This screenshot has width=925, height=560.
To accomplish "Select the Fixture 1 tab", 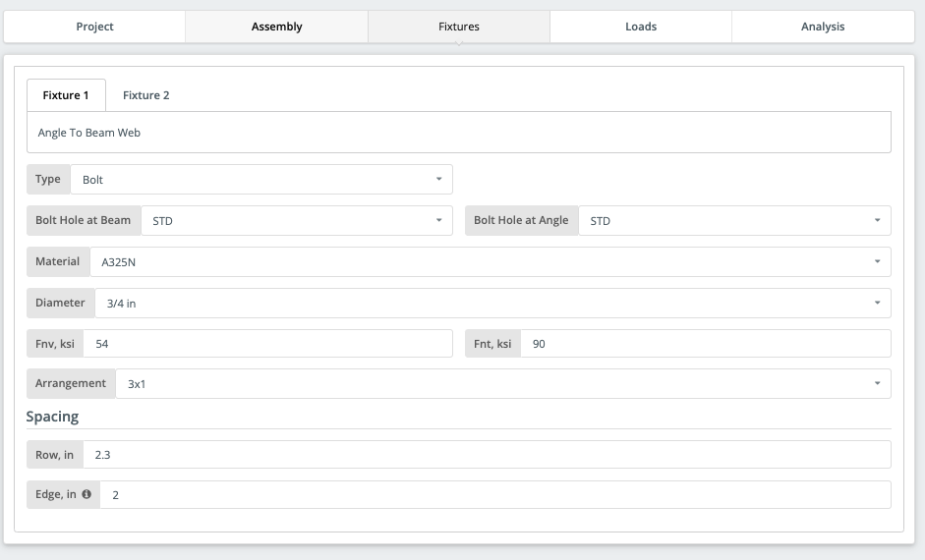I will [x=66, y=95].
